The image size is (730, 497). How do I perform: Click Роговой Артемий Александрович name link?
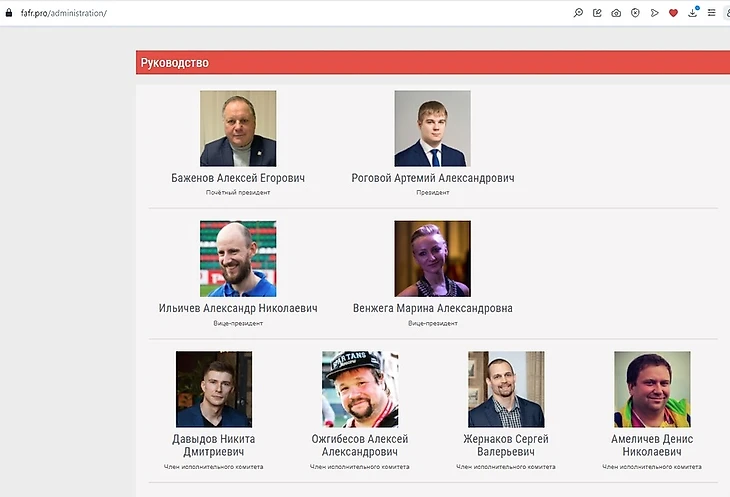click(x=433, y=178)
